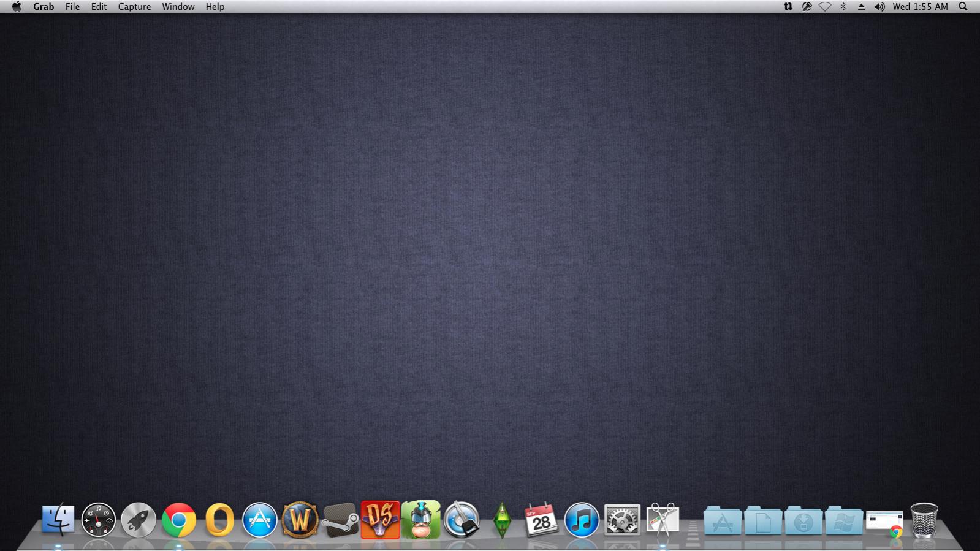Launch the DS game icon in Dock
Image resolution: width=980 pixels, height=551 pixels.
(x=380, y=520)
